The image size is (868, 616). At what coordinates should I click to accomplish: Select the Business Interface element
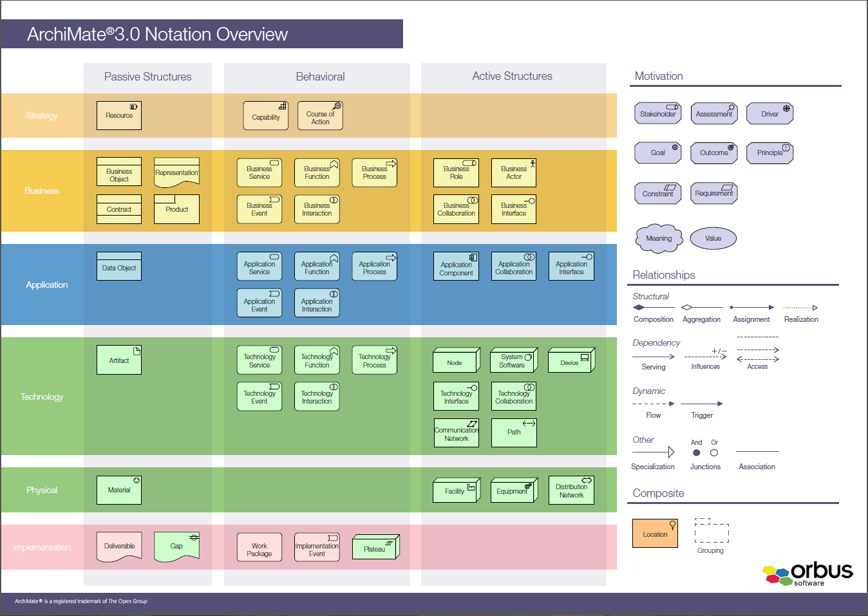point(514,209)
